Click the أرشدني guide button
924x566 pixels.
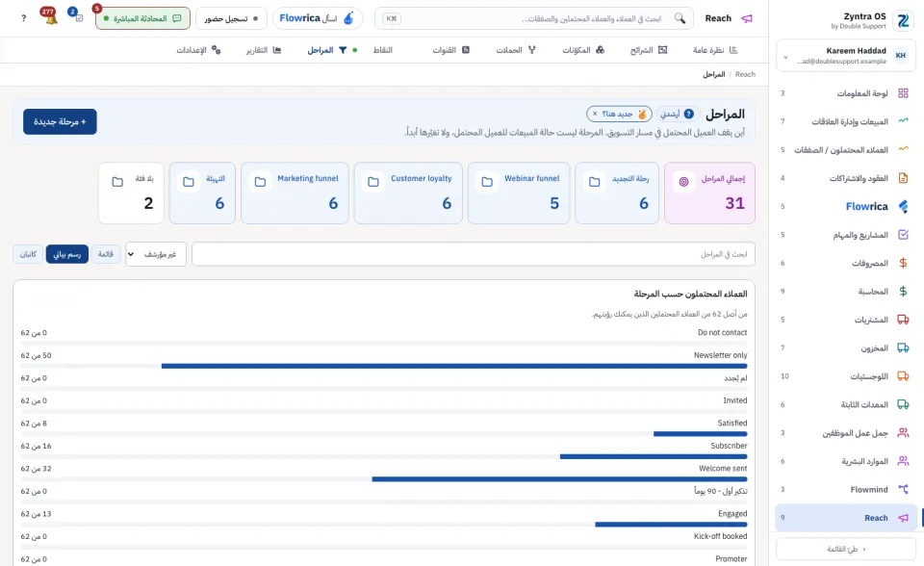679,114
